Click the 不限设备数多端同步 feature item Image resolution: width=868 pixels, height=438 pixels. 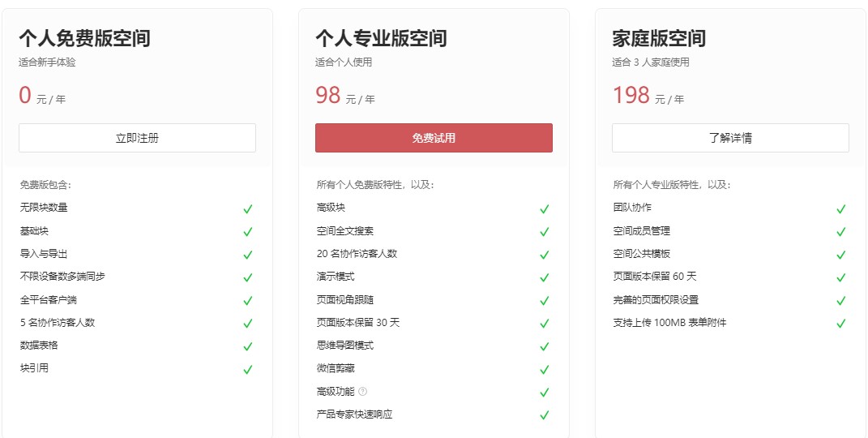(x=62, y=277)
